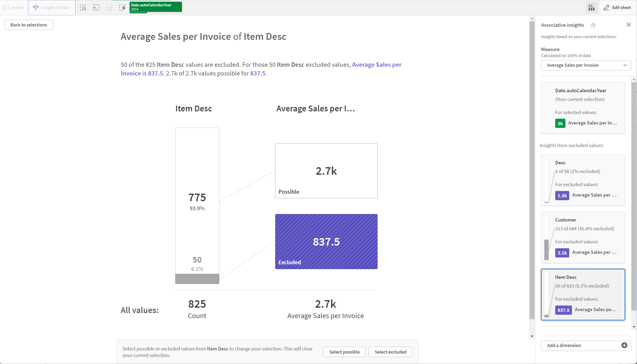Click the Back to selections button
The width and height of the screenshot is (637, 364).
28,24
